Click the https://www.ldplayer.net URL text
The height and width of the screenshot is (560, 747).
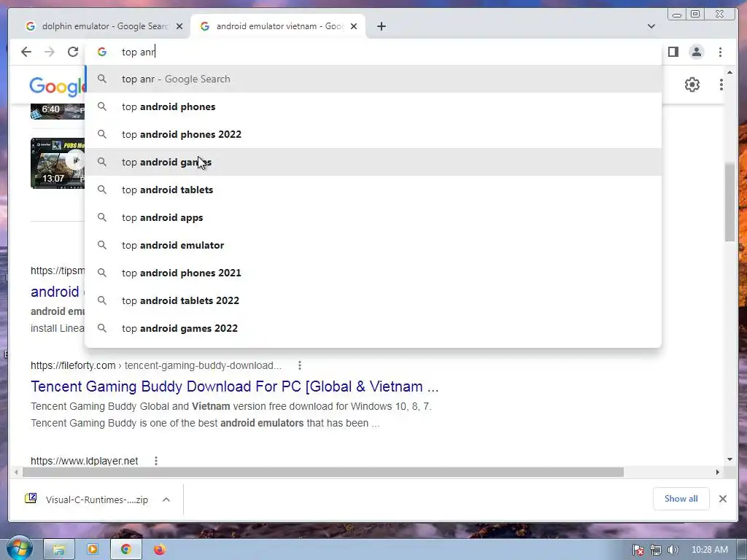[x=85, y=461]
